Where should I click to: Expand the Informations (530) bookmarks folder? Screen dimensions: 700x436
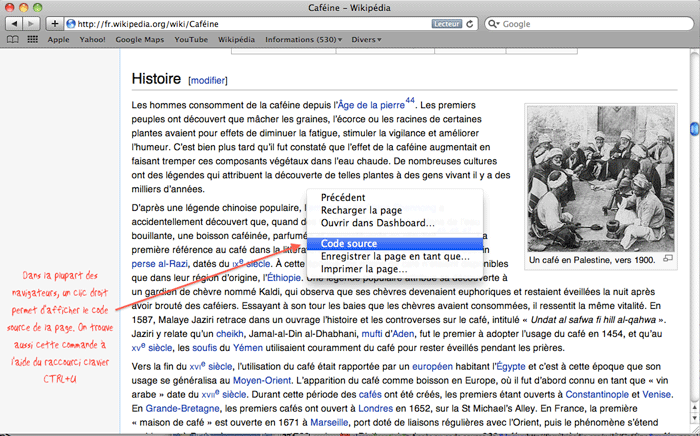click(x=298, y=39)
